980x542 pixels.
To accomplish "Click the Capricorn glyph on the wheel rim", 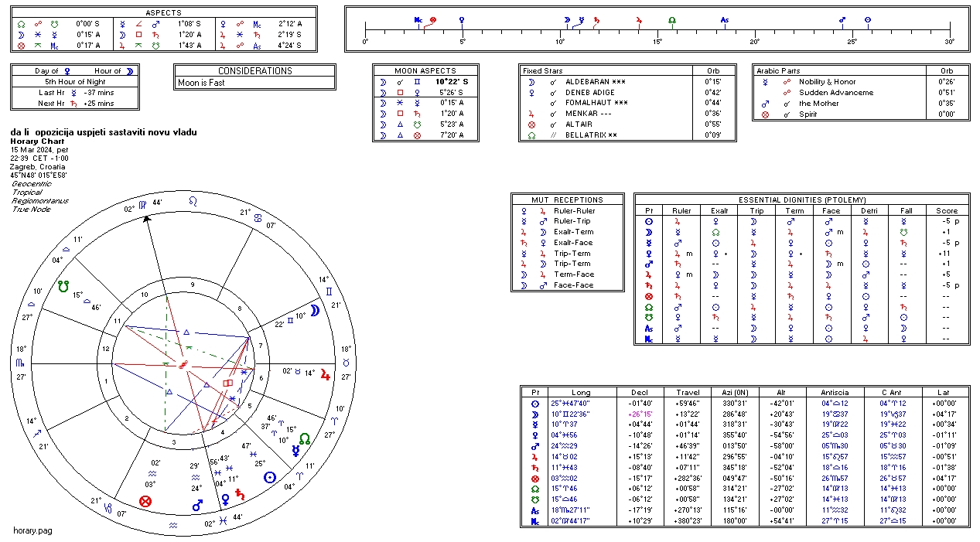I will [x=109, y=508].
